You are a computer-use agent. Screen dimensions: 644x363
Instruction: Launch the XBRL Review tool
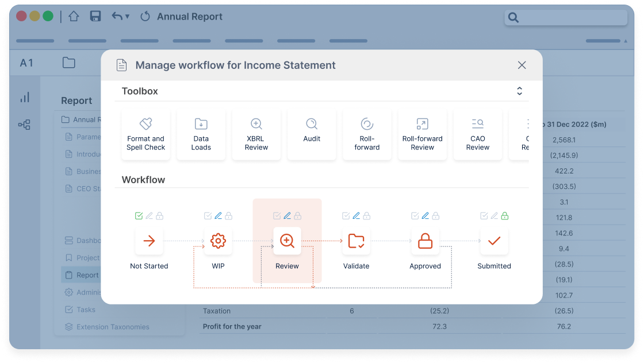(x=256, y=134)
